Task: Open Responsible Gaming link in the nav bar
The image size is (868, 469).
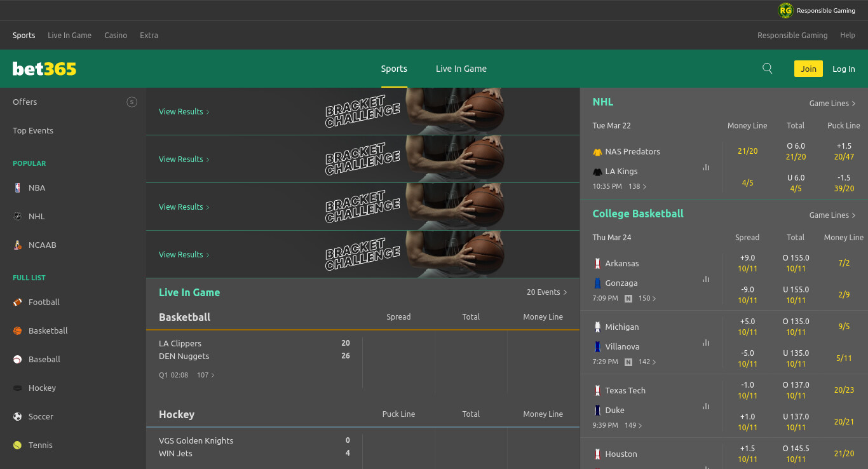Action: 792,35
